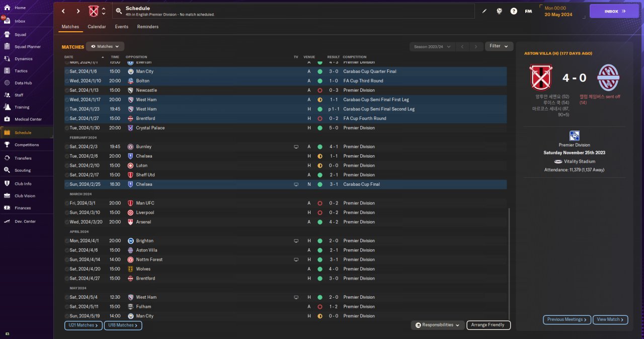Click the Crystal Palace 5 - 0 result

[334, 128]
